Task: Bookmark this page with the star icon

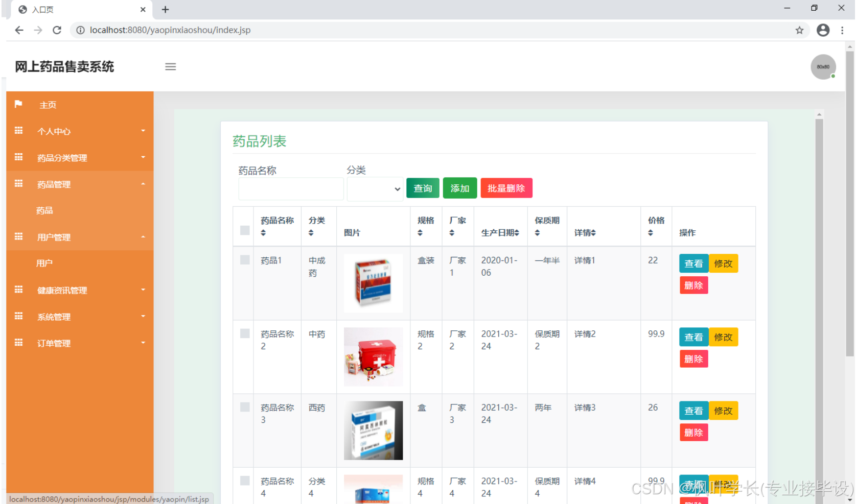Action: [x=799, y=30]
